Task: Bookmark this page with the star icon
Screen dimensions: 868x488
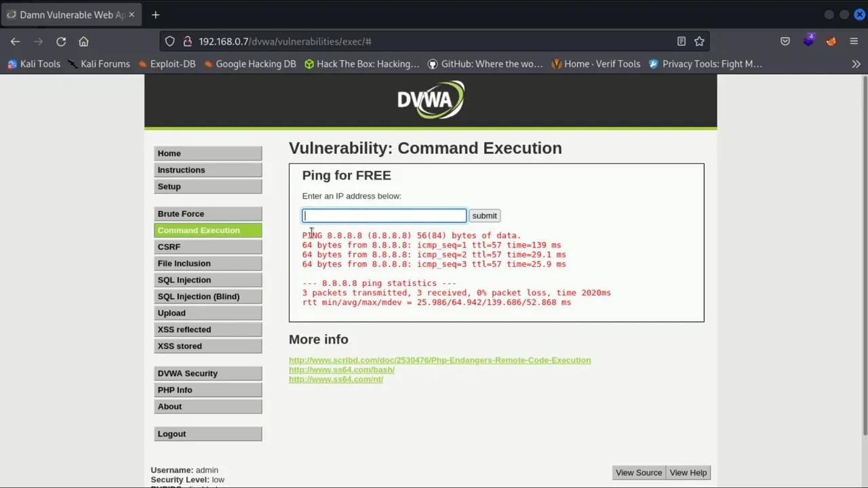Action: coord(700,41)
